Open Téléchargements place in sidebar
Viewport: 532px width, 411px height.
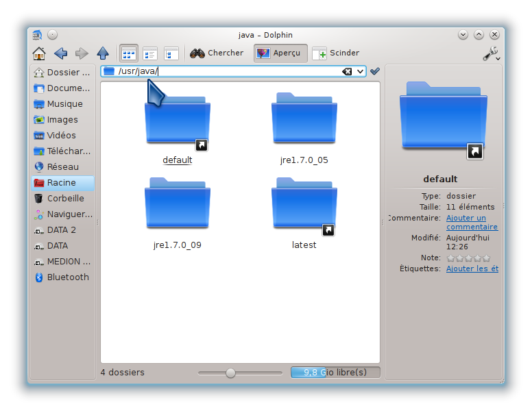[x=62, y=151]
